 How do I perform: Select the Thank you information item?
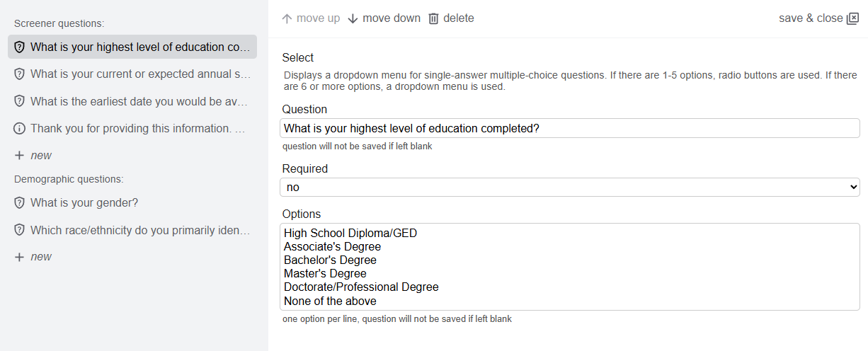pyautogui.click(x=140, y=128)
